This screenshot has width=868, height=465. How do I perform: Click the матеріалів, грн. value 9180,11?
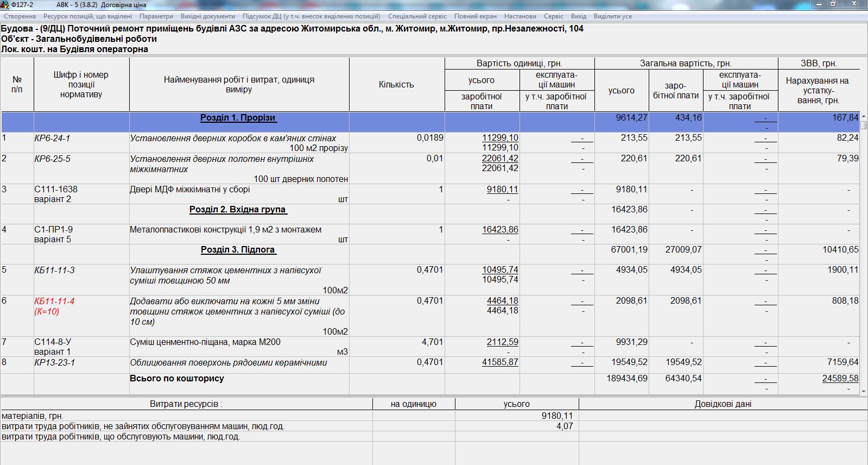(x=557, y=416)
